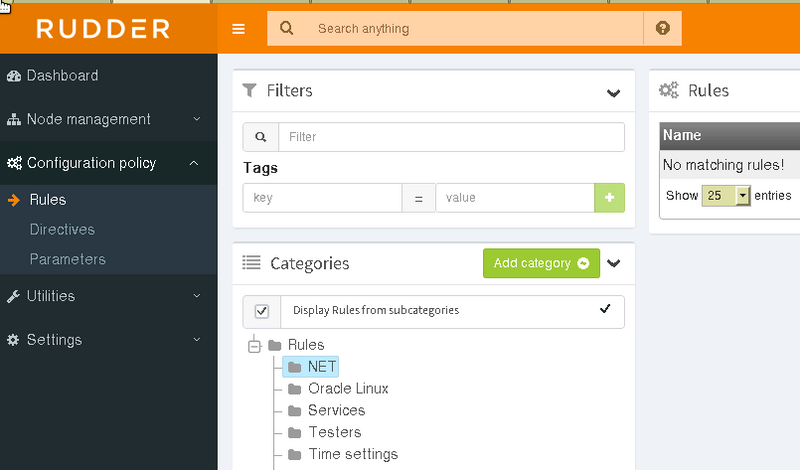Collapse the Filters panel chevron
The width and height of the screenshot is (800, 470).
tap(613, 93)
